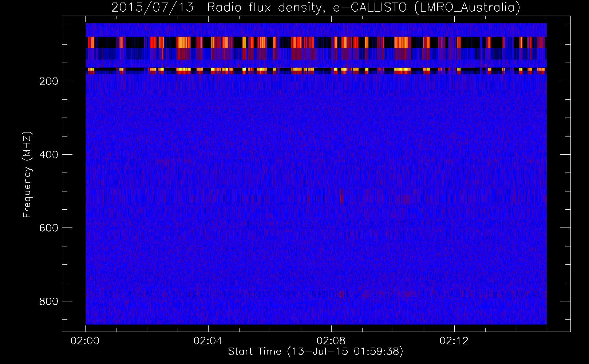Click the 02:04 time tick label
The width and height of the screenshot is (589, 364).
coord(208,341)
